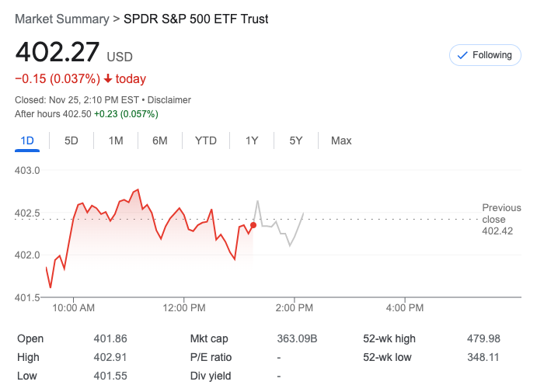Select the 1D range tab

pyautogui.click(x=27, y=140)
